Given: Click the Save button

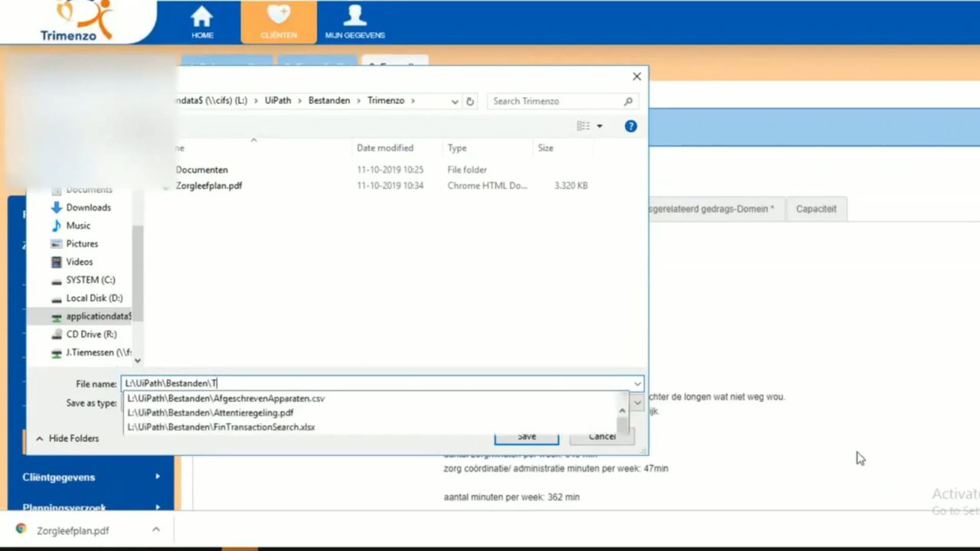Looking at the screenshot, I should point(527,436).
